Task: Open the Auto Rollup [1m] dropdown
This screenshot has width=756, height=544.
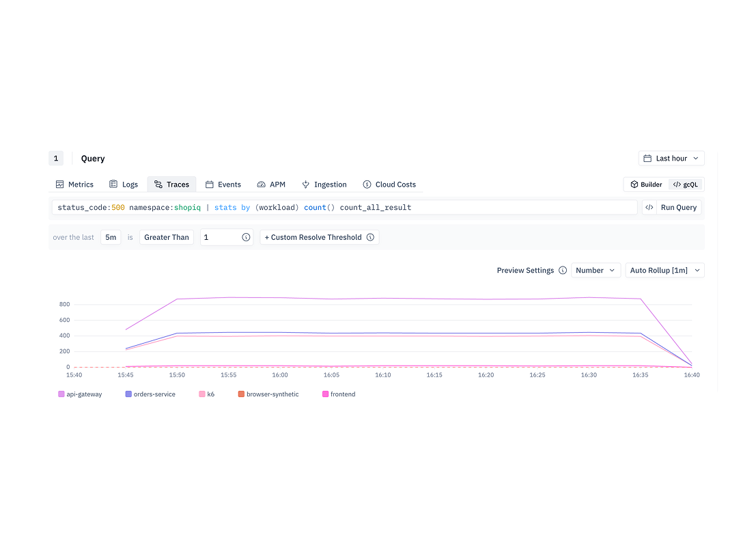Action: pyautogui.click(x=665, y=271)
